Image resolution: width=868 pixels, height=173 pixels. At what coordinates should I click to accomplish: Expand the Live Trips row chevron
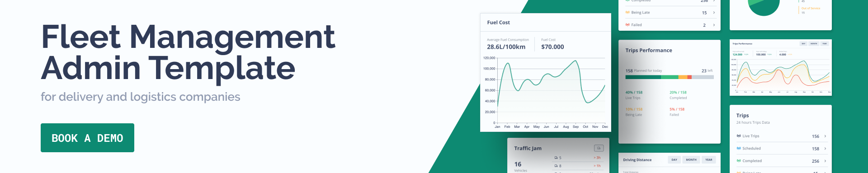click(x=825, y=136)
